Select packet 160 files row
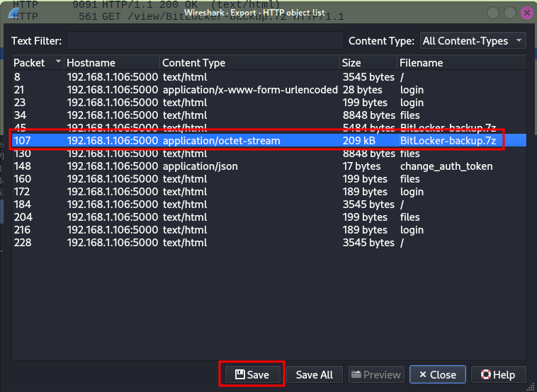 pyautogui.click(x=268, y=179)
